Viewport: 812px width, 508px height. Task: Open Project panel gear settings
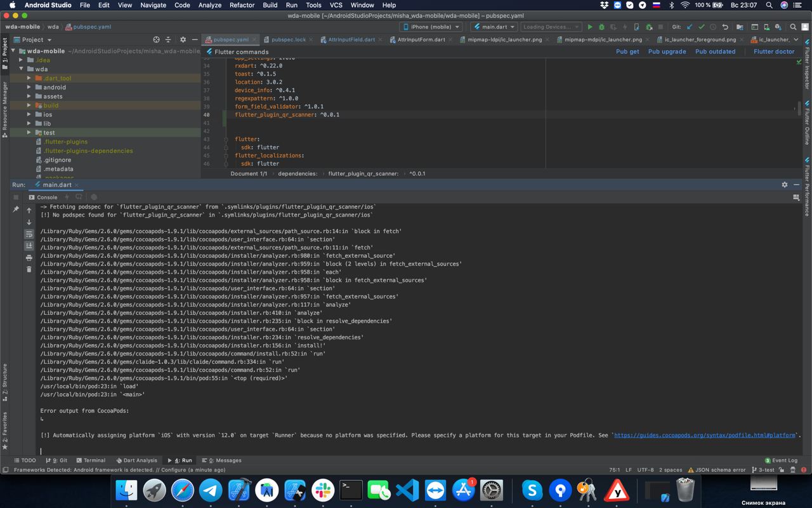[x=183, y=39]
